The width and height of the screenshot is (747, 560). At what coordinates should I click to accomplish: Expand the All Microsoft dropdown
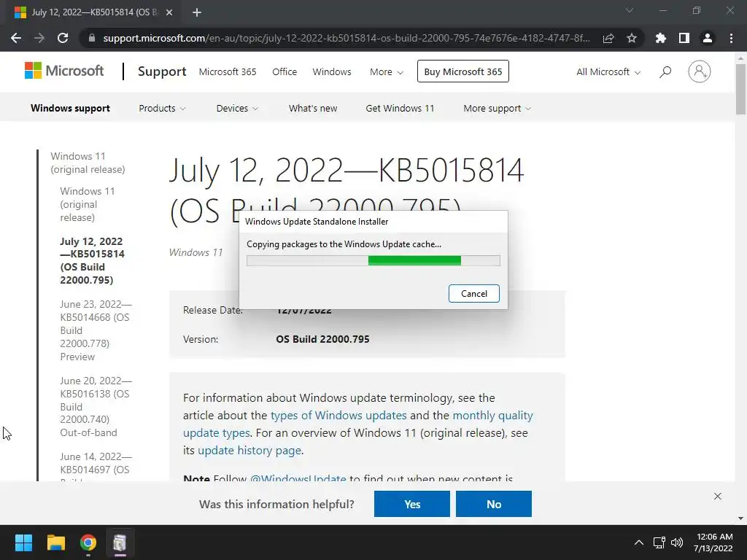coord(608,72)
